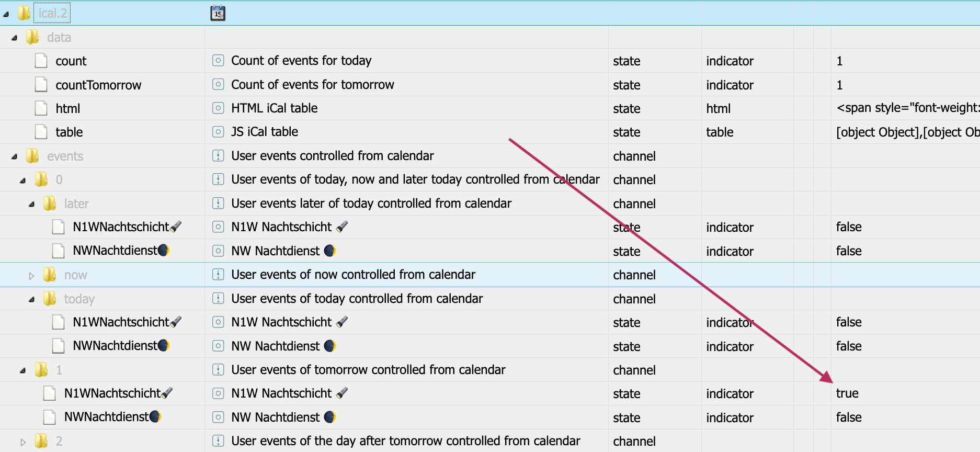Select the html state in the tree
Image resolution: width=980 pixels, height=452 pixels.
pyautogui.click(x=68, y=109)
